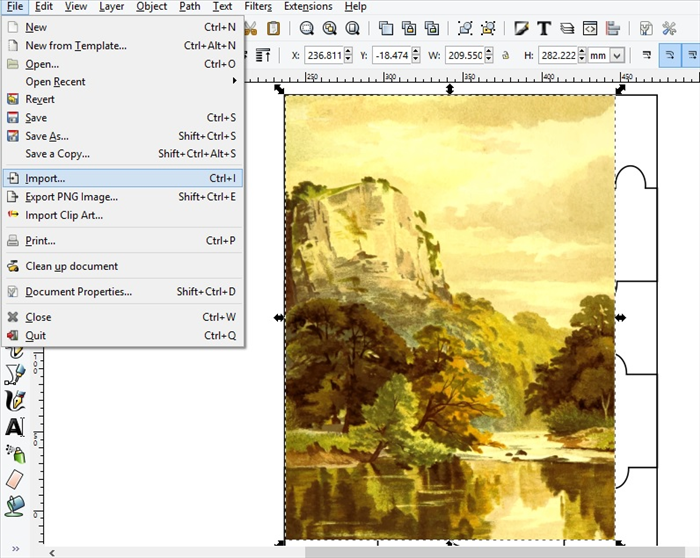Click Save in the File menu
The width and height of the screenshot is (700, 558).
(x=123, y=118)
